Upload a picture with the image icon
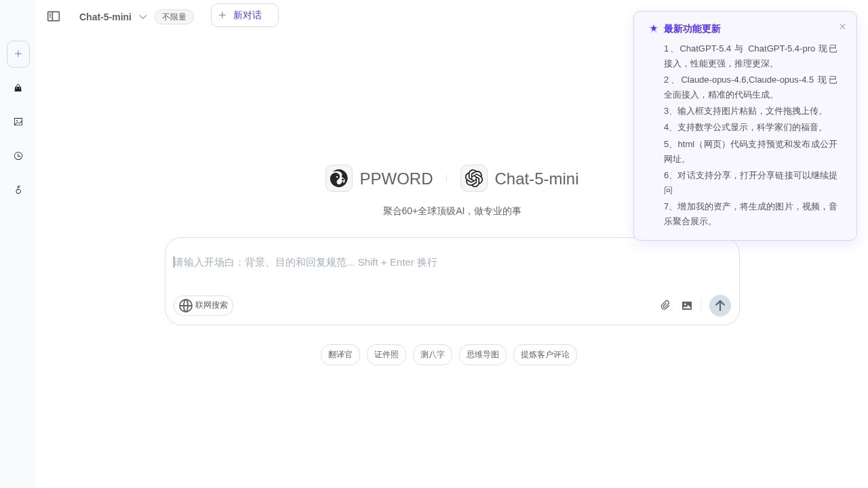The image size is (868, 488). click(x=687, y=306)
